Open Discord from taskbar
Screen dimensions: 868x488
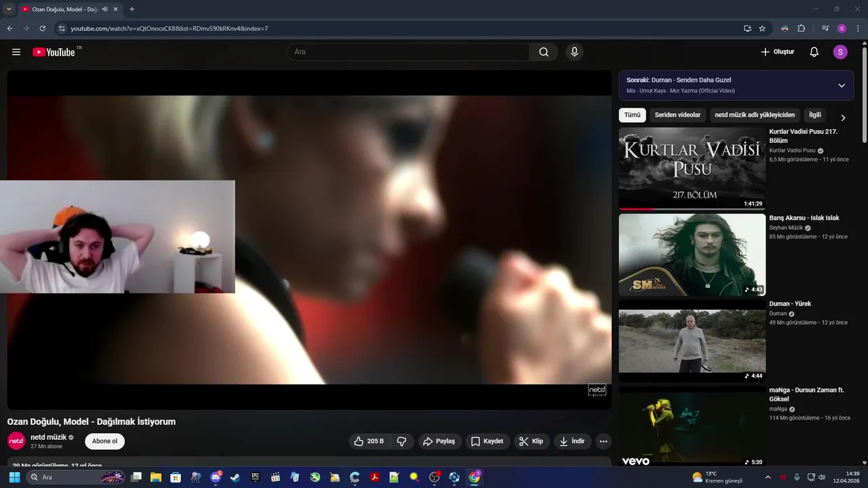pos(216,477)
